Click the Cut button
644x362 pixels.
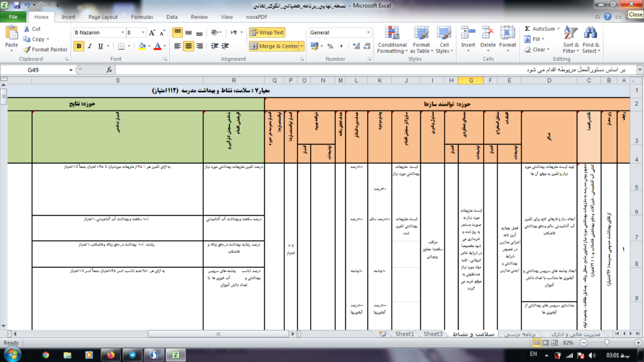click(32, 29)
